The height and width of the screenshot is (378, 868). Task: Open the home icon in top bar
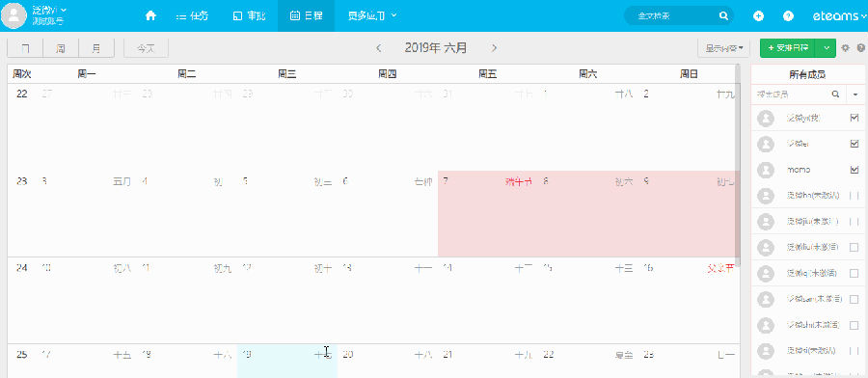[x=150, y=16]
